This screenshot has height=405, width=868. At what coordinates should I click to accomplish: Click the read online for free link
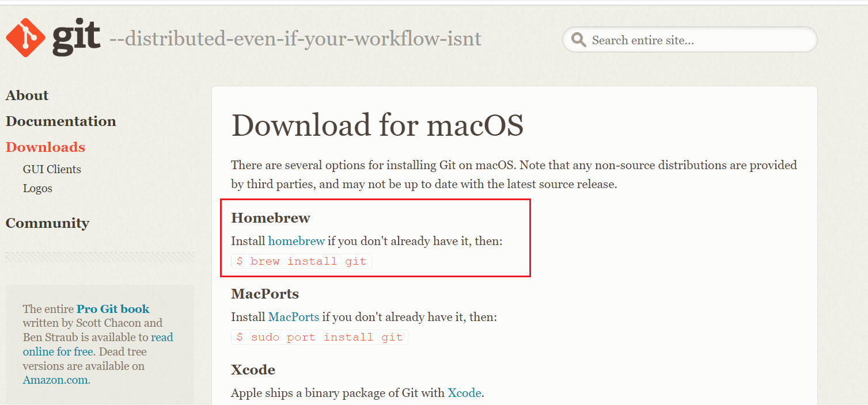[x=98, y=345]
